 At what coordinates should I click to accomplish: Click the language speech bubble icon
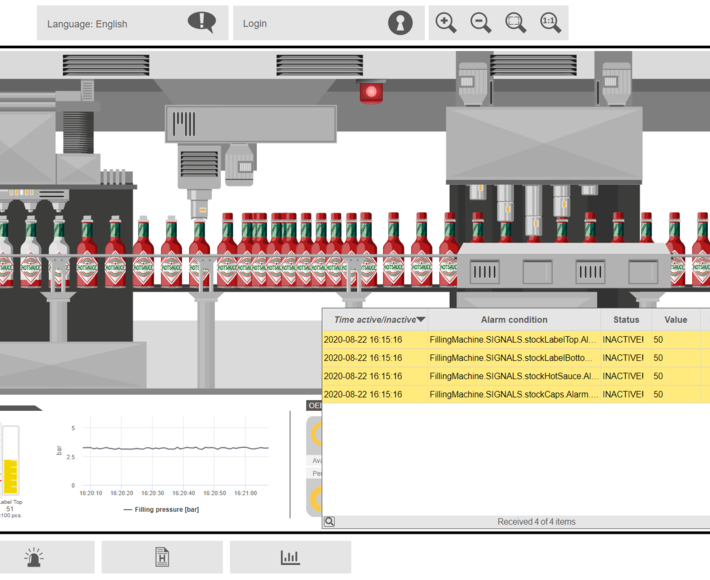coord(201,22)
